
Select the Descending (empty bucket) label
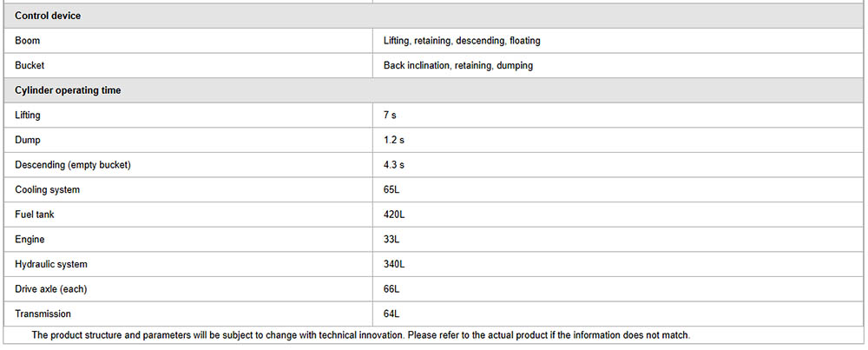pos(73,164)
